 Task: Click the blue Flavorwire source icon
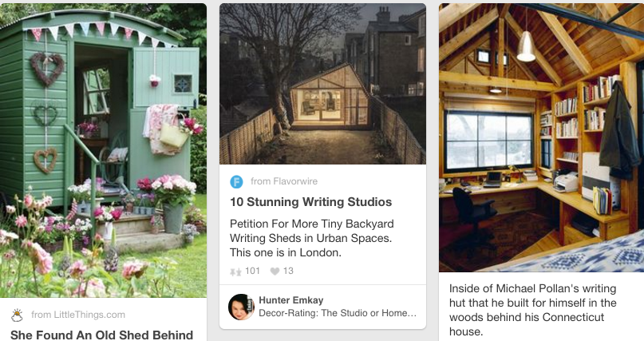coord(236,181)
